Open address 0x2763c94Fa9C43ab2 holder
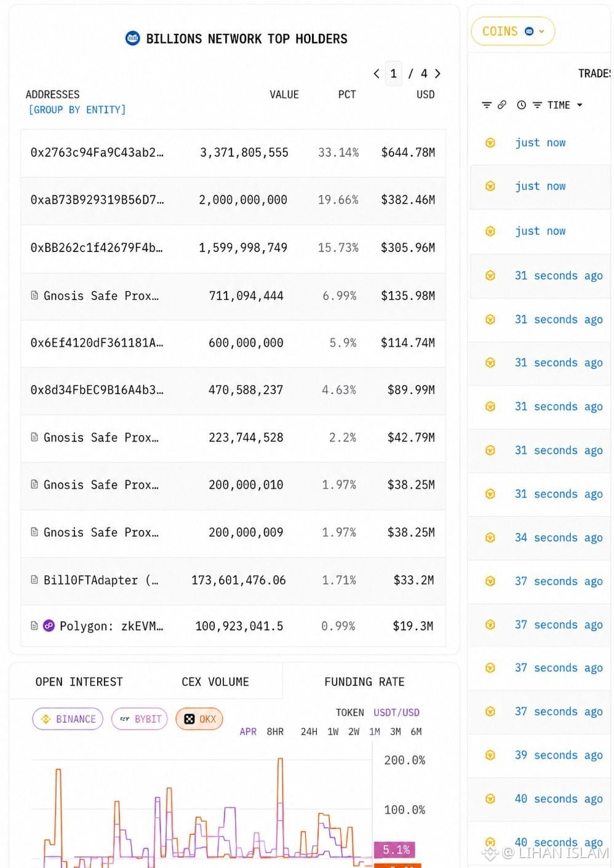The image size is (614, 868). [x=97, y=152]
